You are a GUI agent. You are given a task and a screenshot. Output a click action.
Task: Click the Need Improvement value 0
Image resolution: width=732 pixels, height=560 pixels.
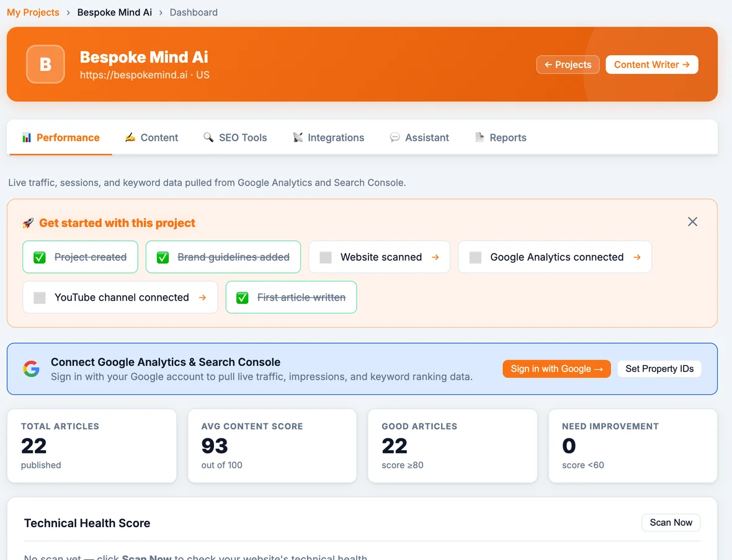[569, 446]
